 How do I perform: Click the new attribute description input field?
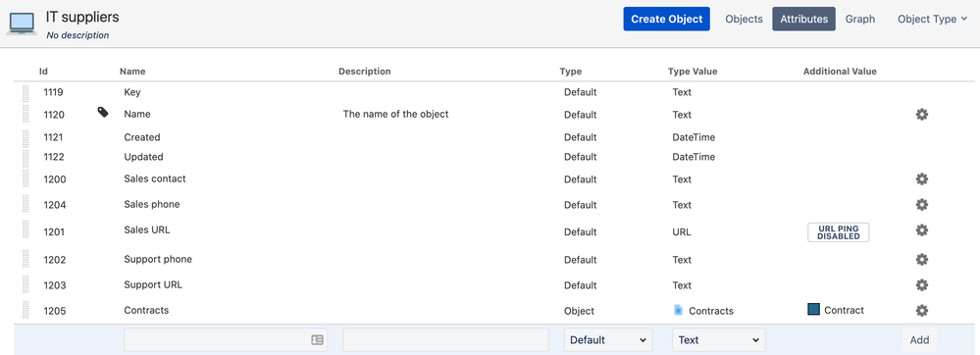(445, 340)
